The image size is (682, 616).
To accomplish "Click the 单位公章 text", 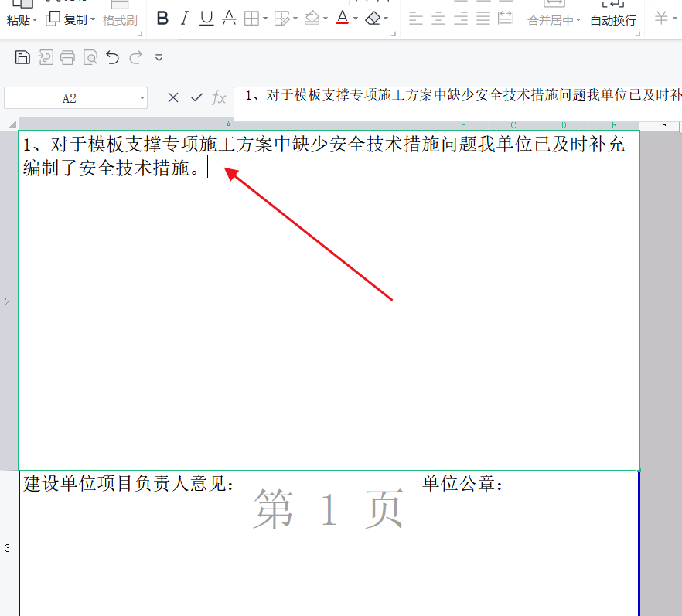I will (459, 483).
